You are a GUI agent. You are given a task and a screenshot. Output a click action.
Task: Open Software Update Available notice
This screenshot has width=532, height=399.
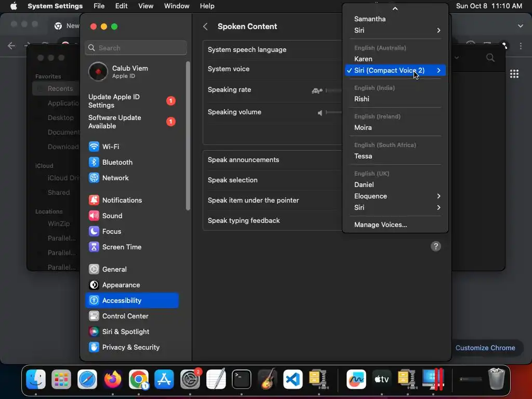(x=131, y=122)
